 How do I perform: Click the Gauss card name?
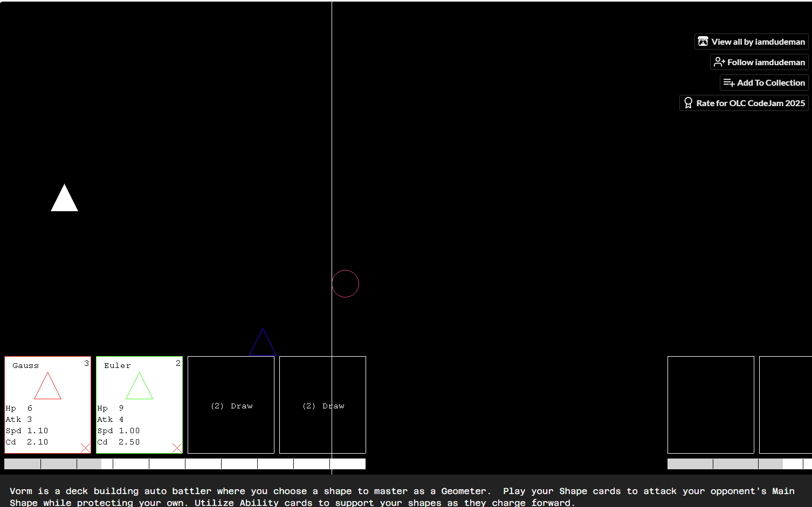tap(25, 365)
